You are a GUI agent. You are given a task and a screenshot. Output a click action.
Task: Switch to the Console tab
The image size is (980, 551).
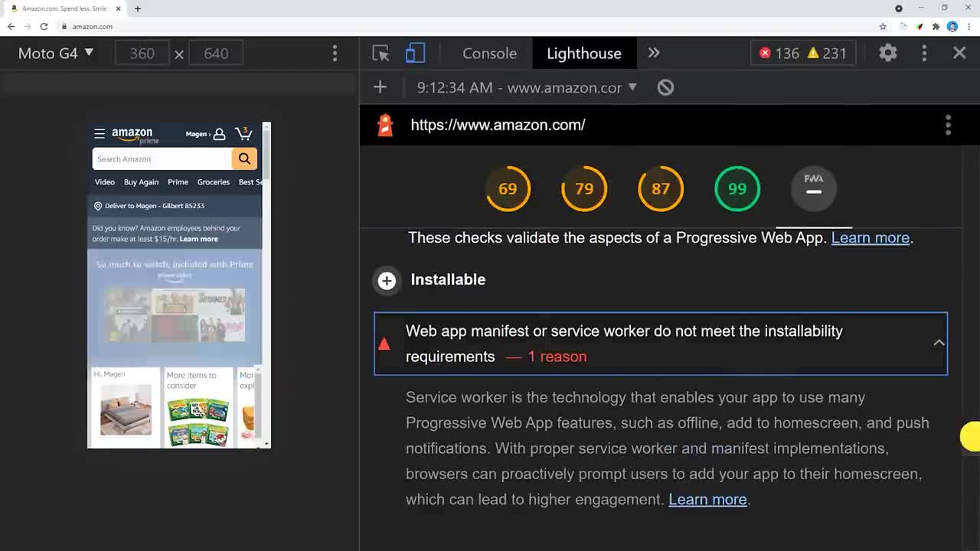coord(489,54)
